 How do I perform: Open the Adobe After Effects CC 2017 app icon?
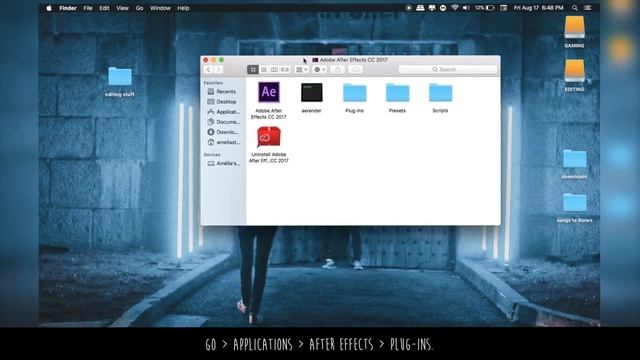click(x=269, y=92)
